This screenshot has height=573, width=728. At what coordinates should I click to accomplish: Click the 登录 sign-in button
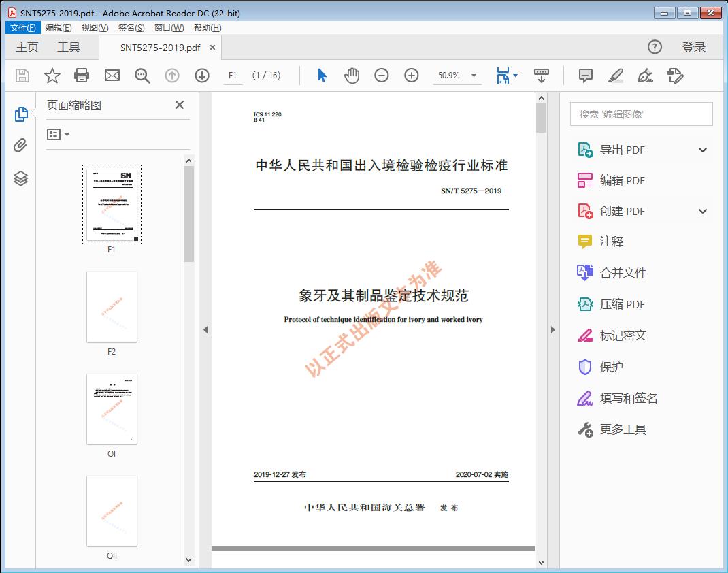click(695, 47)
